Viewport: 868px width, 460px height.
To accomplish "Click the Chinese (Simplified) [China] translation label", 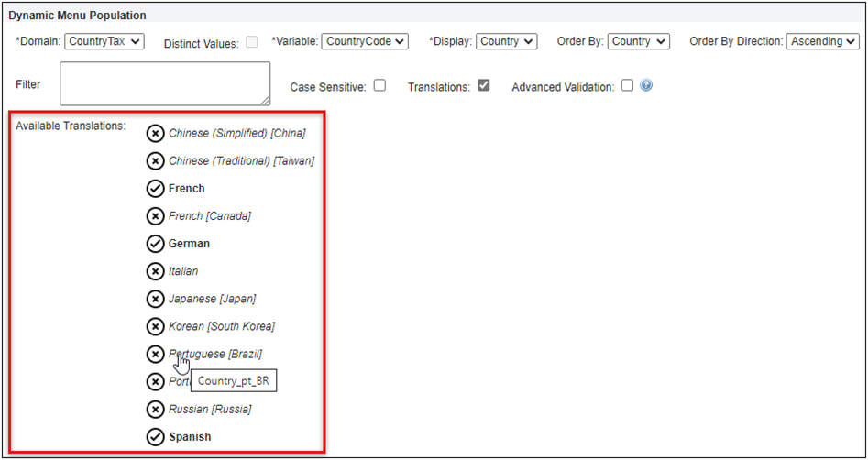I will (x=236, y=134).
